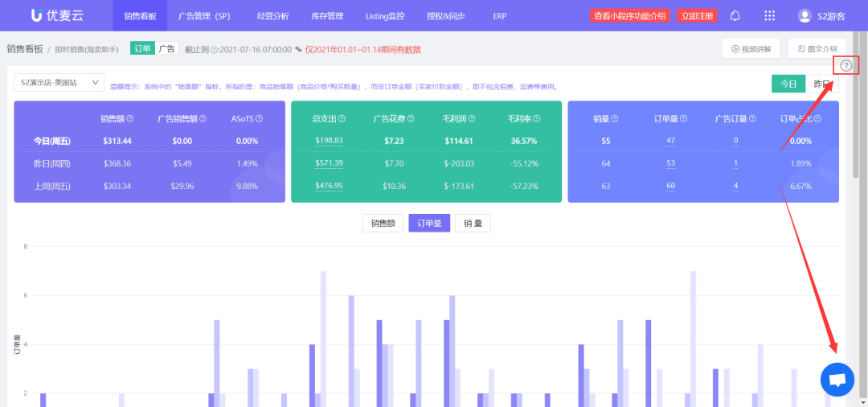Switch chart to 销售额
Image resolution: width=868 pixels, height=407 pixels.
coord(383,224)
